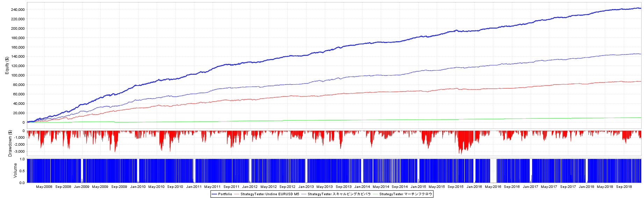Select legend entry StrategyTester スキャルピングカピバラ
This screenshot has width=644, height=198.
pyautogui.click(x=336, y=194)
